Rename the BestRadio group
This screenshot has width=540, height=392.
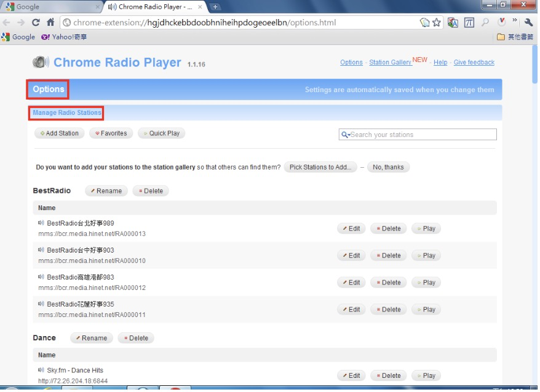pos(106,190)
